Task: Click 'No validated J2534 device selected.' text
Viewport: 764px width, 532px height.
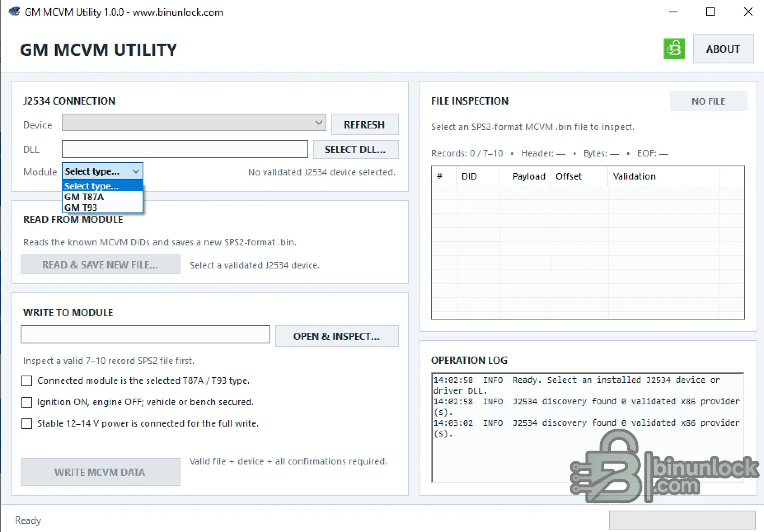Action: [x=321, y=172]
